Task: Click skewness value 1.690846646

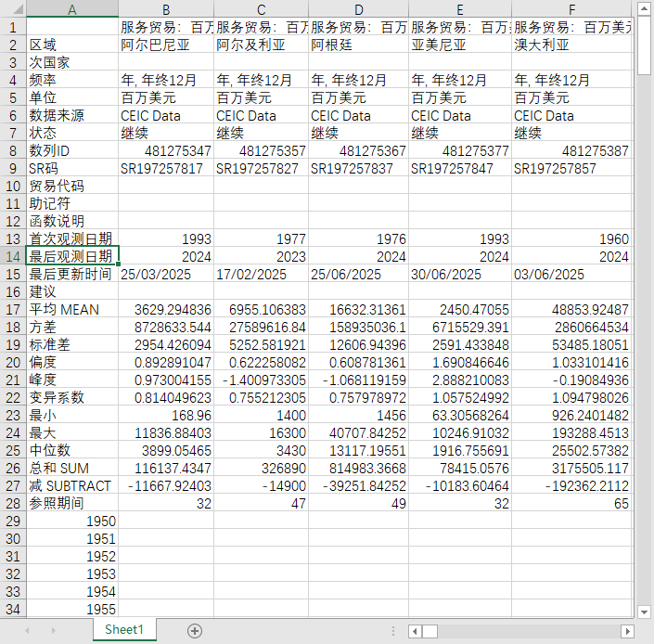Action: [x=460, y=362]
